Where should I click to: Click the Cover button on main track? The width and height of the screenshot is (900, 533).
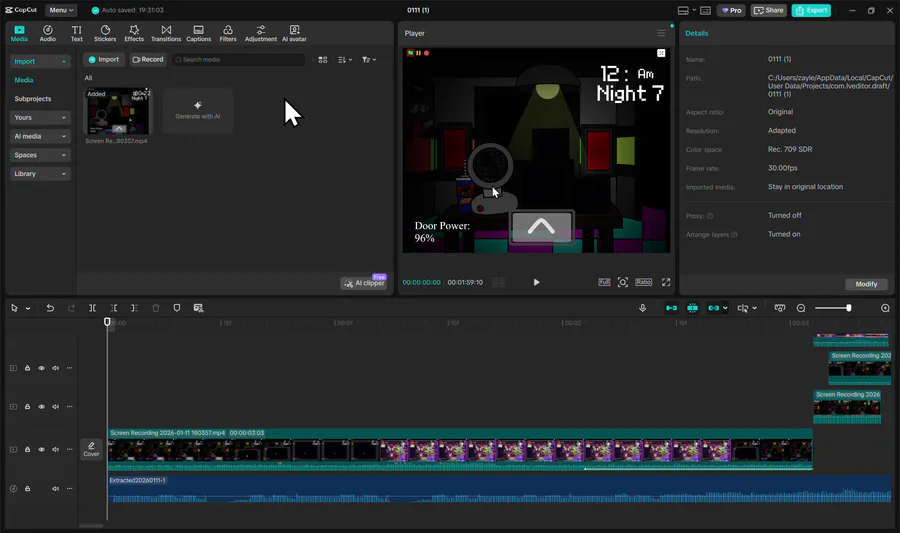[x=91, y=449]
